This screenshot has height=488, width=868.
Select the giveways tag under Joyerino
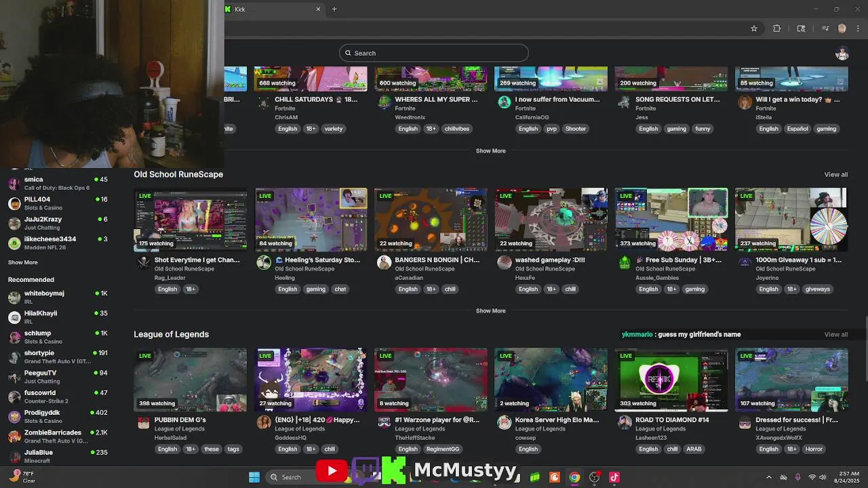coord(817,289)
